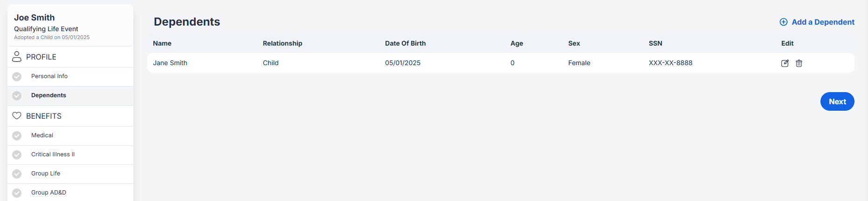Click the checkmark icon next to Medical
This screenshot has height=201, width=868.
[x=17, y=136]
